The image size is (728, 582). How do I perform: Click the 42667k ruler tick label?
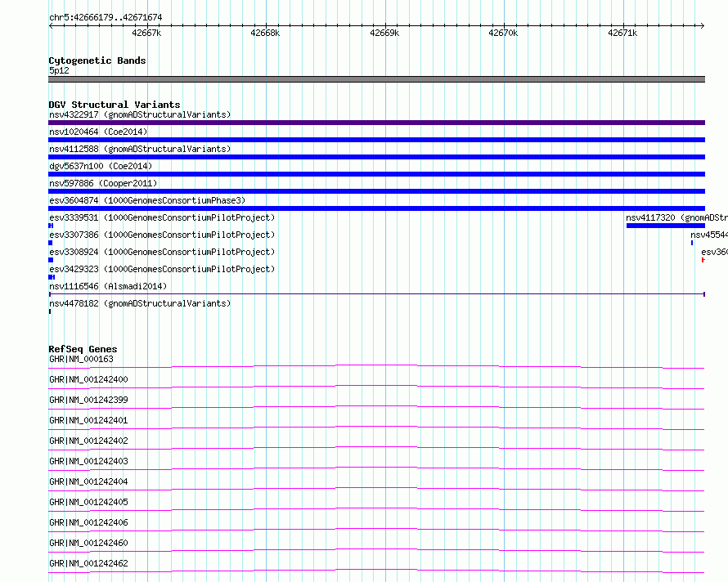(146, 33)
